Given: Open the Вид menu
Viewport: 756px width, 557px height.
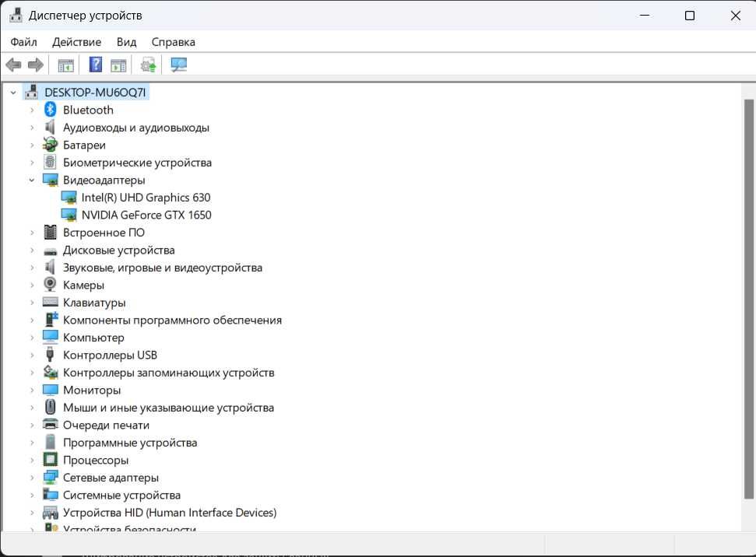Looking at the screenshot, I should tap(126, 42).
